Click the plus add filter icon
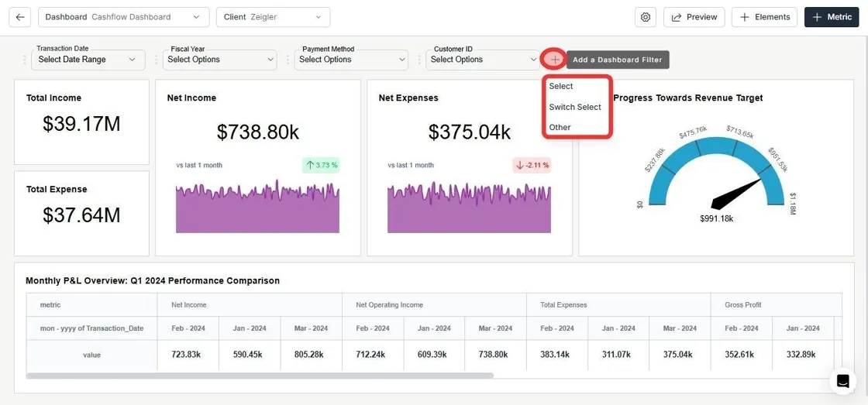868x405 pixels. point(555,60)
